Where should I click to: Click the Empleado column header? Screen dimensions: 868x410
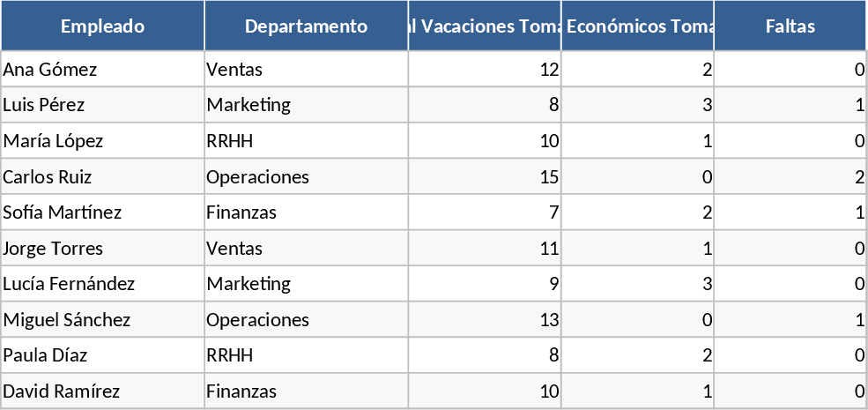[102, 26]
